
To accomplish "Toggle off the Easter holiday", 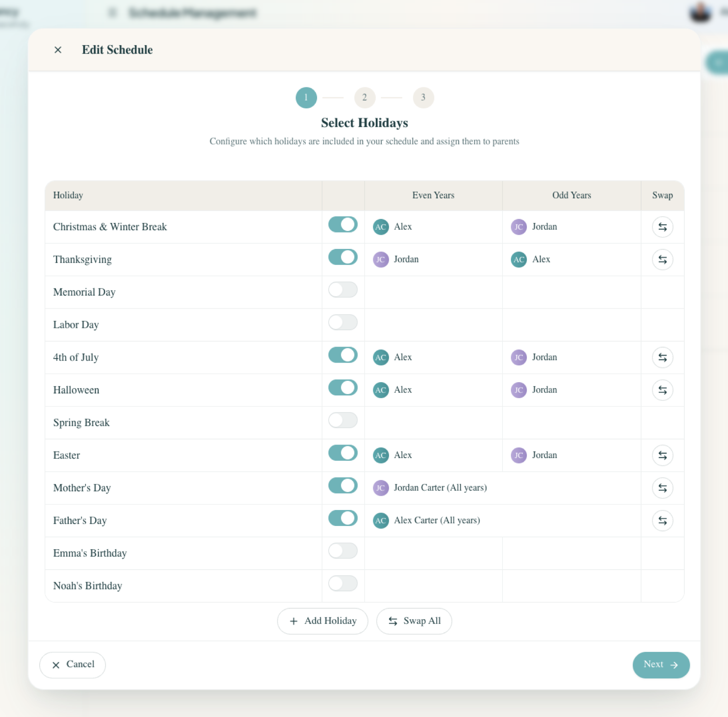I will coord(343,453).
